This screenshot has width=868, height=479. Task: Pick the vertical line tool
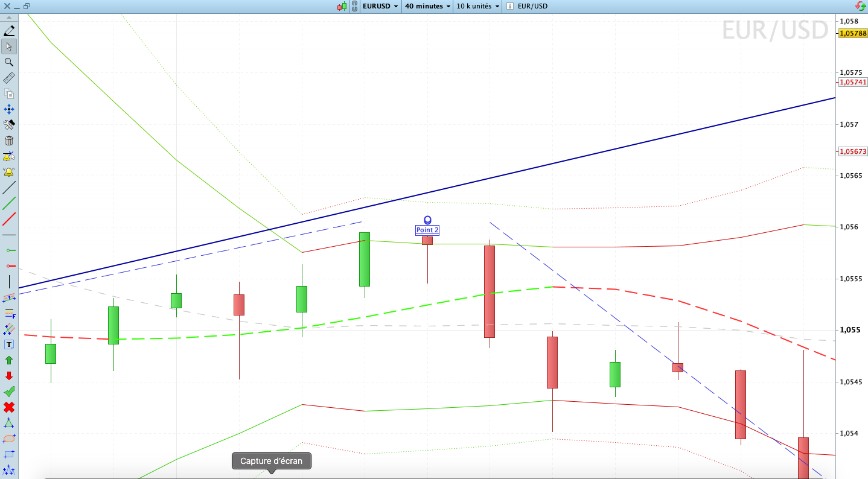point(9,282)
